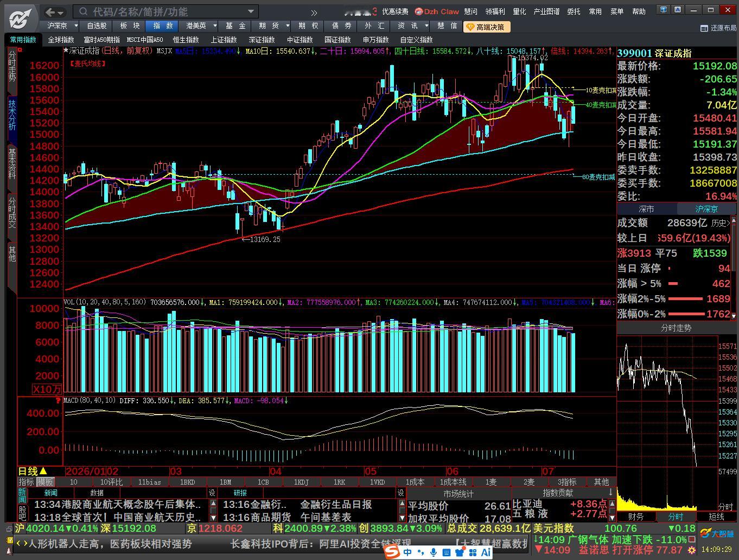Image resolution: width=739 pixels, height=560 pixels.
Task: Click the 优惠续费 link
Action: tap(395, 11)
